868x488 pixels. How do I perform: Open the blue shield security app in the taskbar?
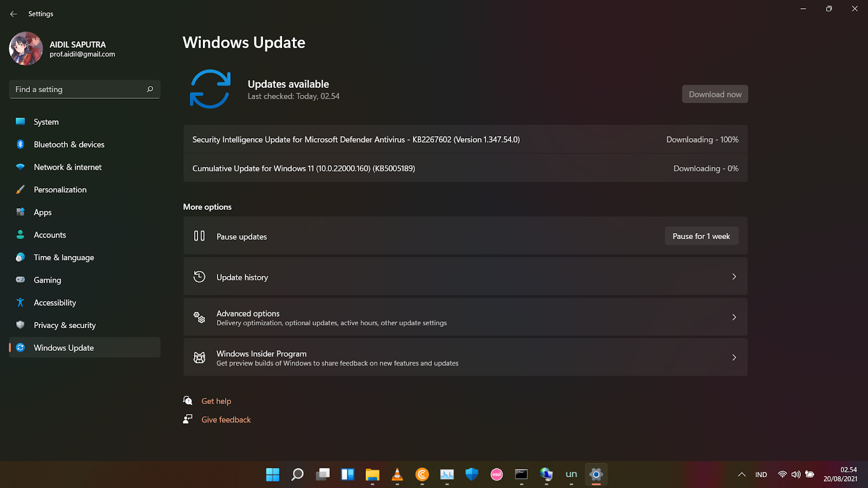(472, 474)
